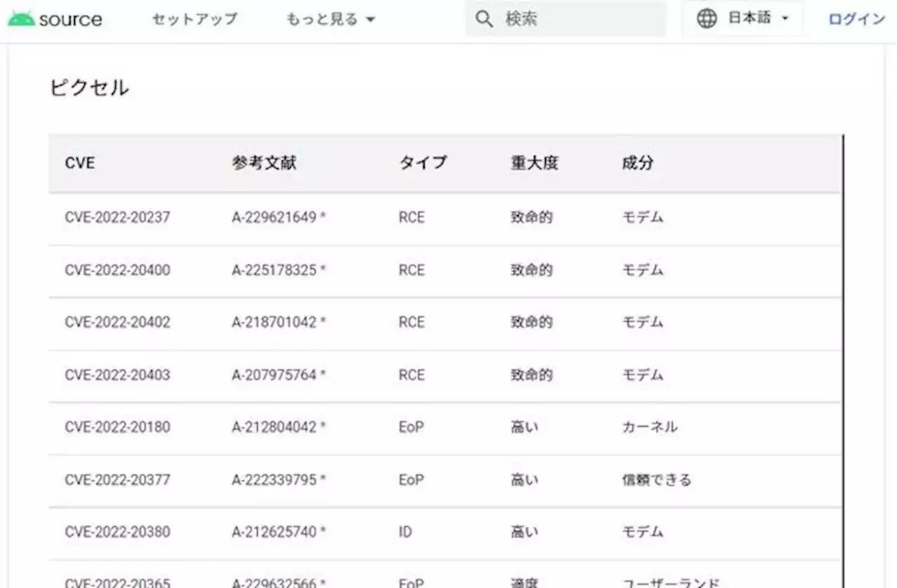Click ID in the CVE-2022-20380 row
Viewport: 897px width, 588px height.
405,532
